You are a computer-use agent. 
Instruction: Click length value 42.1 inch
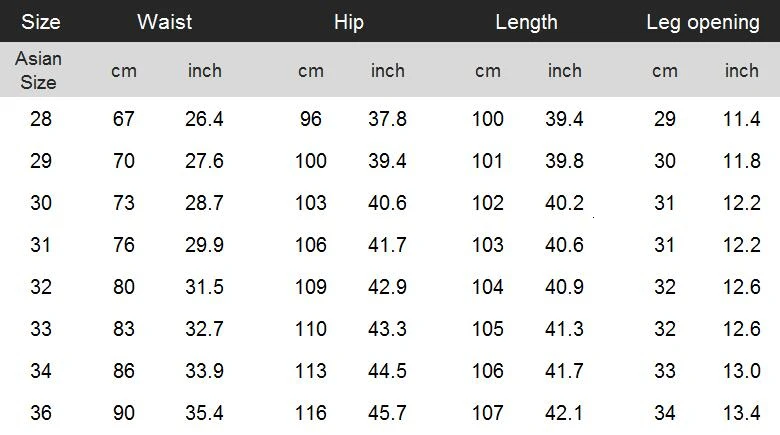click(x=565, y=412)
